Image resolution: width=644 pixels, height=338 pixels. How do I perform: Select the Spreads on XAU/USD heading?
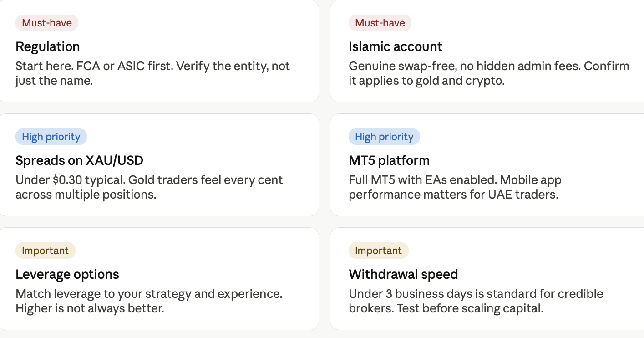(80, 160)
